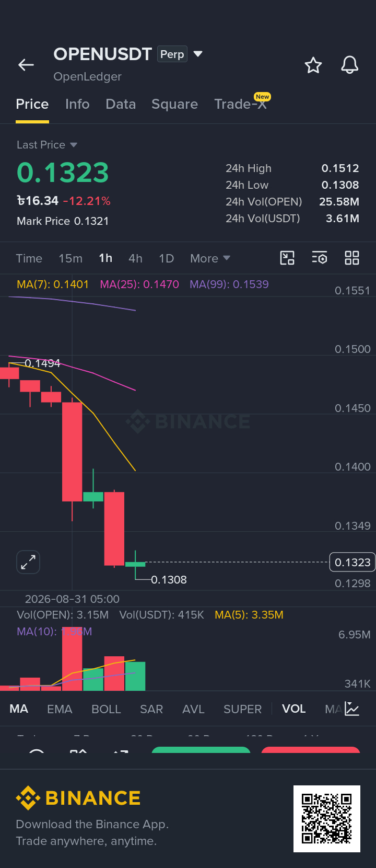Open the OPENUSDT pair selector dropdown arrow

[x=198, y=54]
